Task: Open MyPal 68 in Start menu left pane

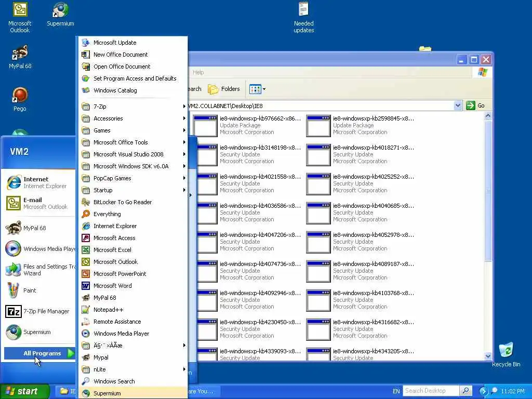Action: coord(39,228)
